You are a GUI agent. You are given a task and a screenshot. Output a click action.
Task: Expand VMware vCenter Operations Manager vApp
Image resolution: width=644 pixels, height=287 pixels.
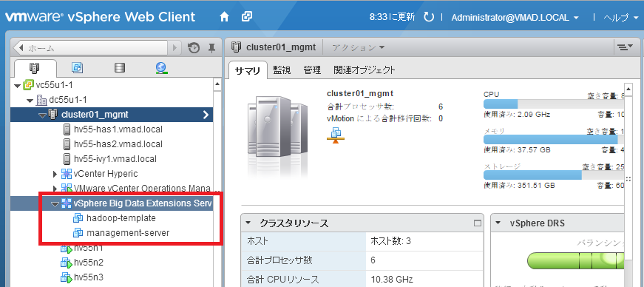(55, 189)
